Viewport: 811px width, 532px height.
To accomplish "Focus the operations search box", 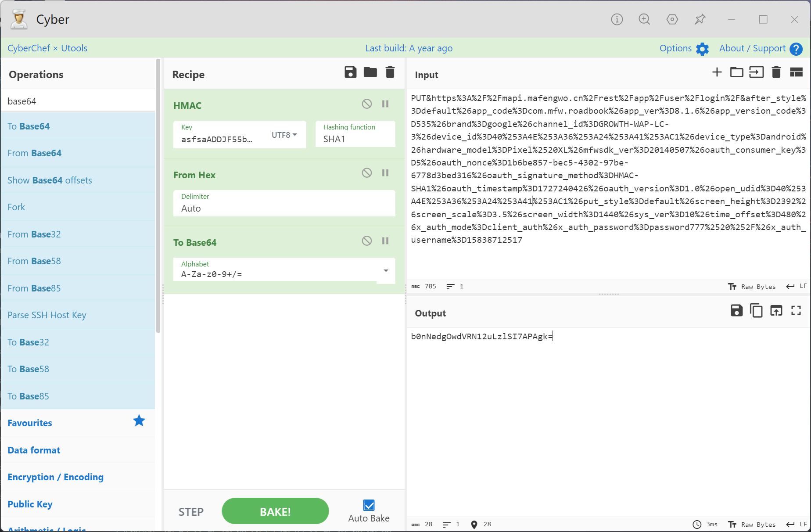I will point(78,101).
